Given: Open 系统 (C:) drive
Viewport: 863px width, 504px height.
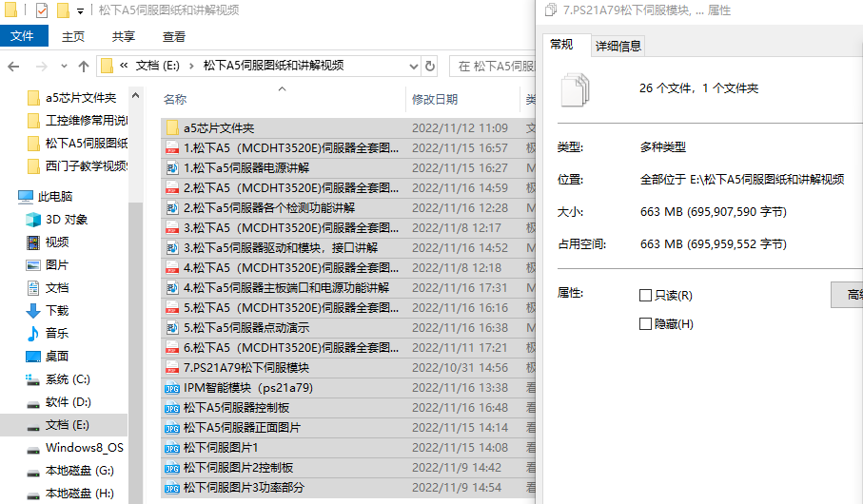Looking at the screenshot, I should coord(68,379).
